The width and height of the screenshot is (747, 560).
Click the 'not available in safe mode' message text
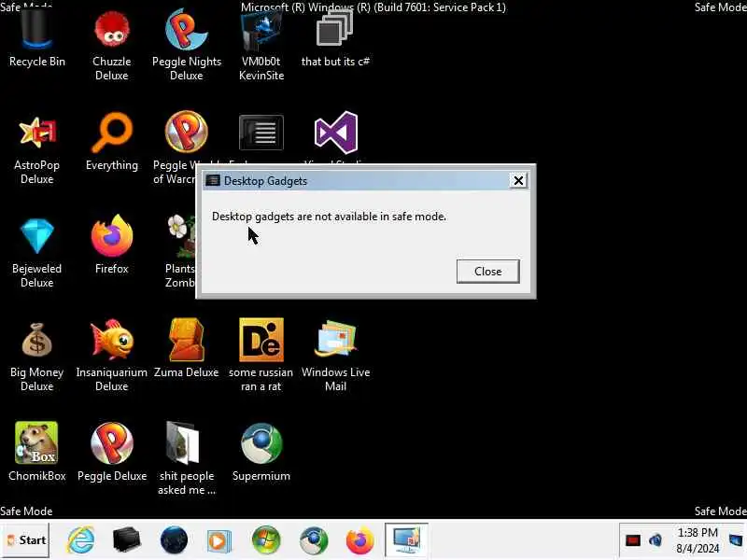coord(329,217)
